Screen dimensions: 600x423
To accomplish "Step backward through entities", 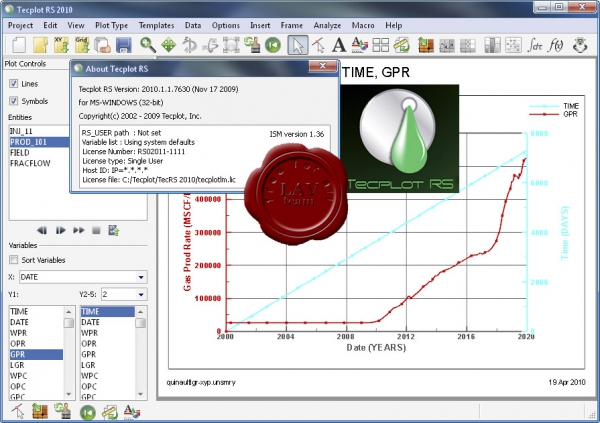I will tap(42, 230).
